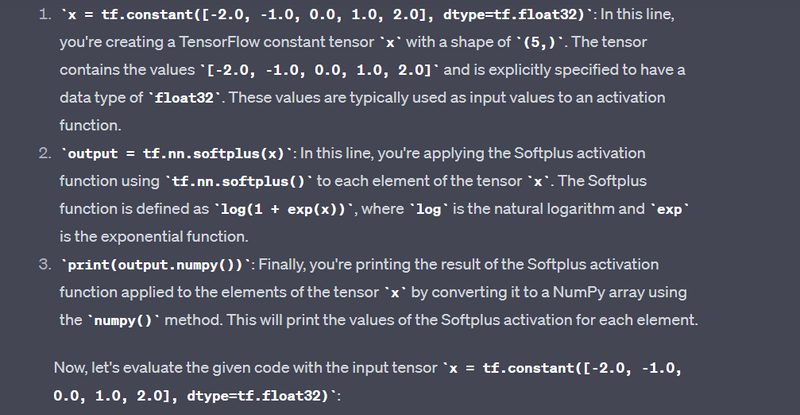
Task: Click list number 2 marker
Action: (x=45, y=153)
